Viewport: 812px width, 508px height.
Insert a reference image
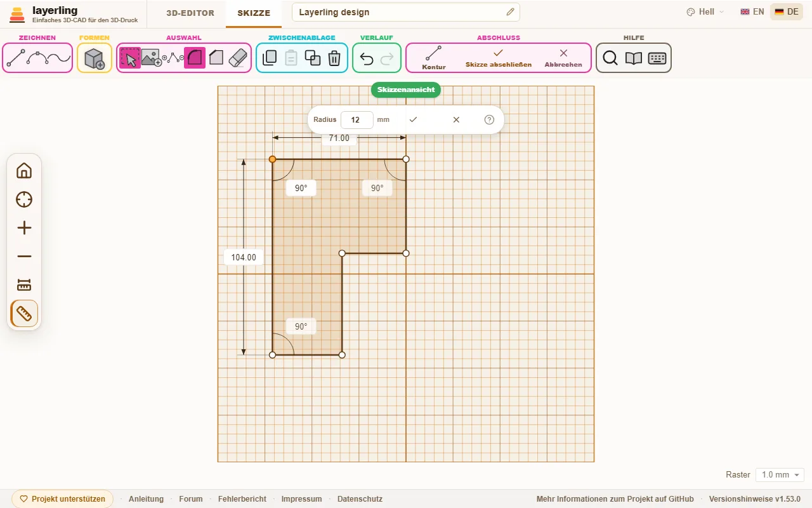pyautogui.click(x=152, y=58)
